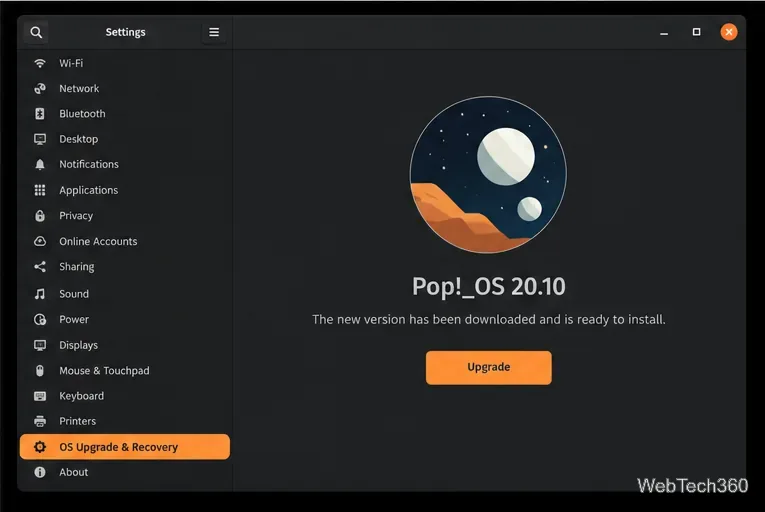765x512 pixels.
Task: Open the Settings search magnifier
Action: point(36,32)
